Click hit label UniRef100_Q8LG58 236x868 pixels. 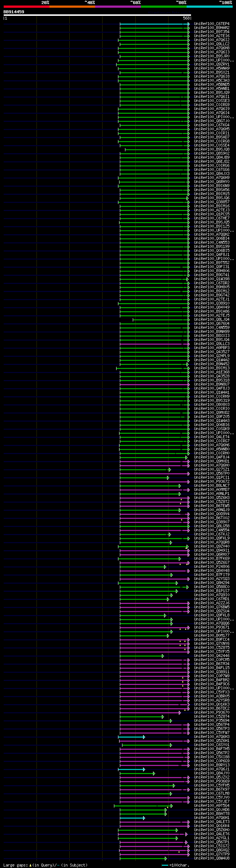[x=212, y=526]
